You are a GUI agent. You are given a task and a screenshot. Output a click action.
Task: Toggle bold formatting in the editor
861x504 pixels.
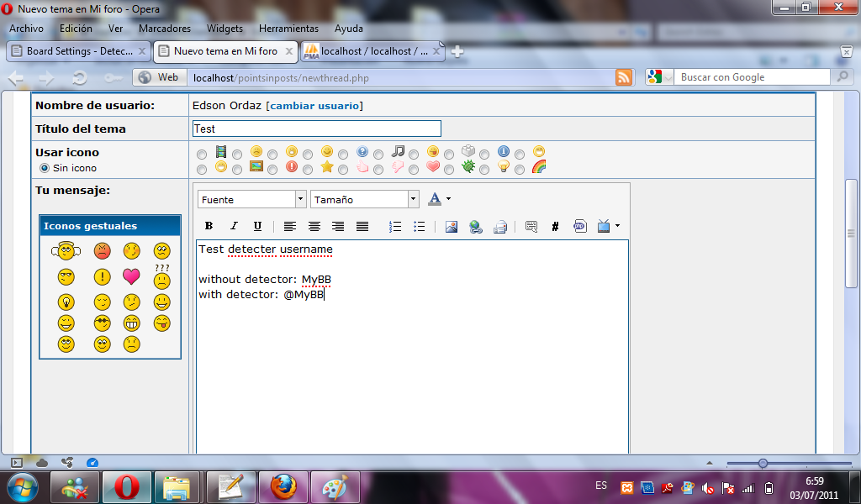click(209, 226)
